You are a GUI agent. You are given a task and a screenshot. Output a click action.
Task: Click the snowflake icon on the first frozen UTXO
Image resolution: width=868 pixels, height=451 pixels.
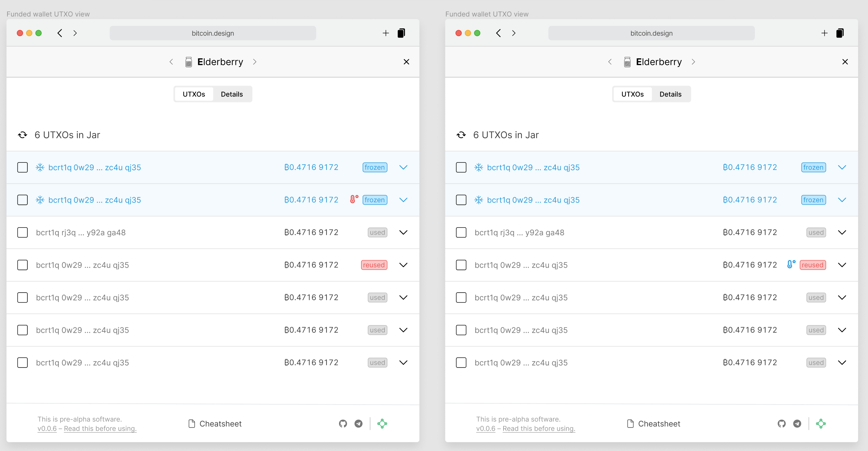(40, 167)
